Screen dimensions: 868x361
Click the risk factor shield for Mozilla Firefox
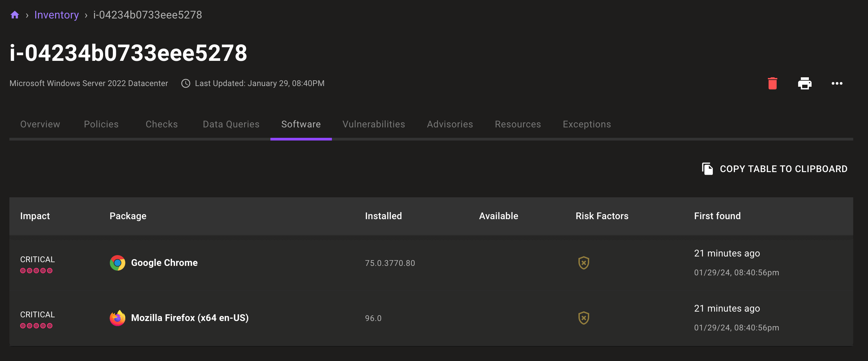click(583, 318)
